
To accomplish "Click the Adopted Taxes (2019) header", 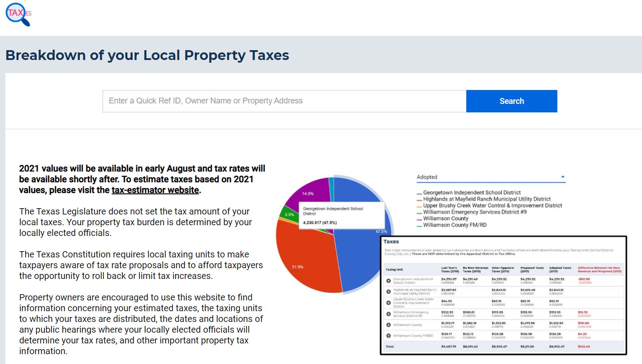I will coord(560,270).
